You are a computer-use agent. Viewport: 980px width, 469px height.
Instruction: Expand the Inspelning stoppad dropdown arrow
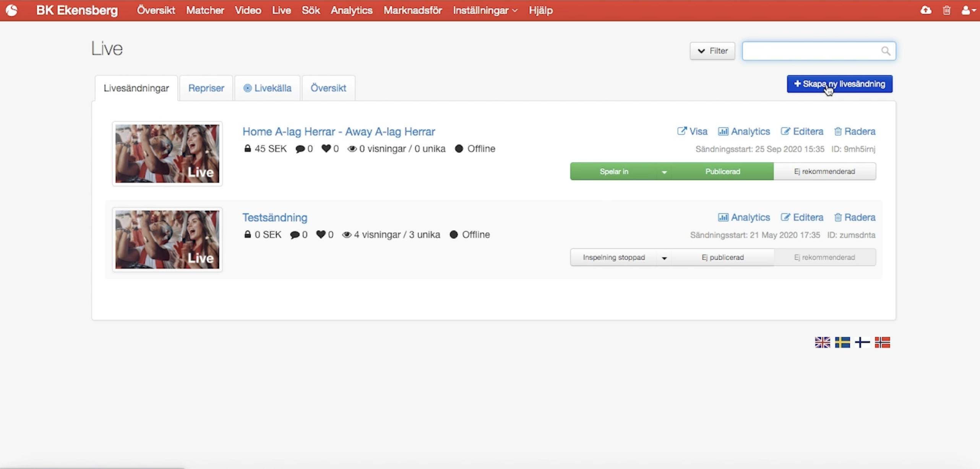[x=664, y=258]
